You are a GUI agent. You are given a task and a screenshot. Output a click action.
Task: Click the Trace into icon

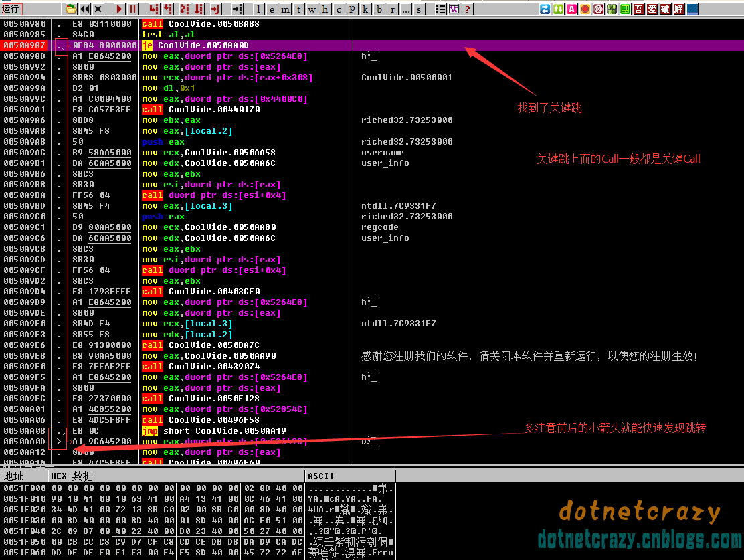[185, 9]
